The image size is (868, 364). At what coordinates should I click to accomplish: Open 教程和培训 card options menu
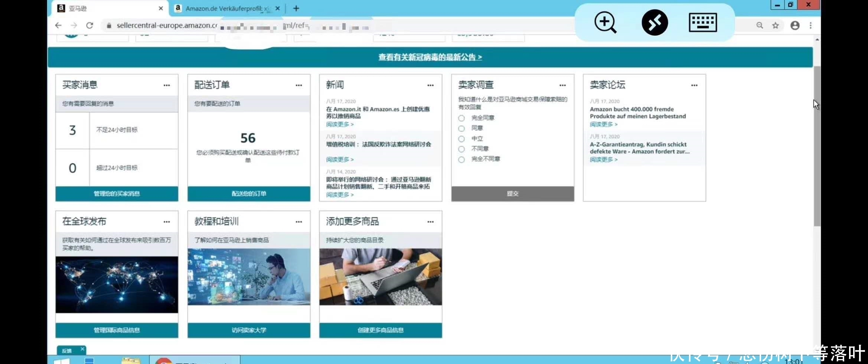point(299,222)
